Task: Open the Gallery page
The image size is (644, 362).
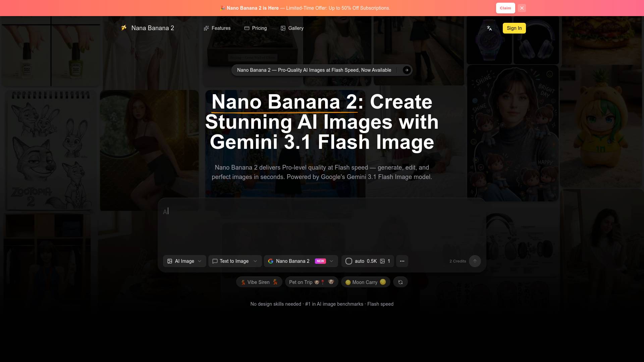Action: pyautogui.click(x=291, y=28)
